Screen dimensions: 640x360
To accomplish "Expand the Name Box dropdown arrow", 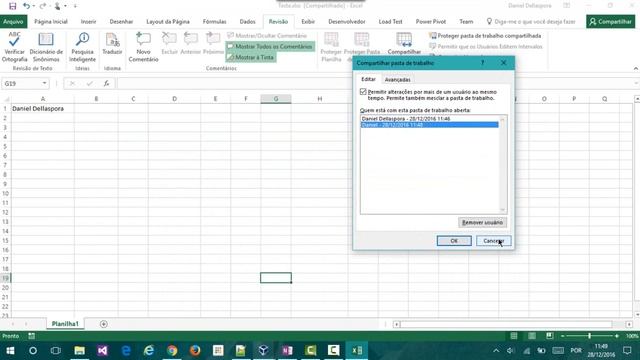I will pyautogui.click(x=44, y=83).
